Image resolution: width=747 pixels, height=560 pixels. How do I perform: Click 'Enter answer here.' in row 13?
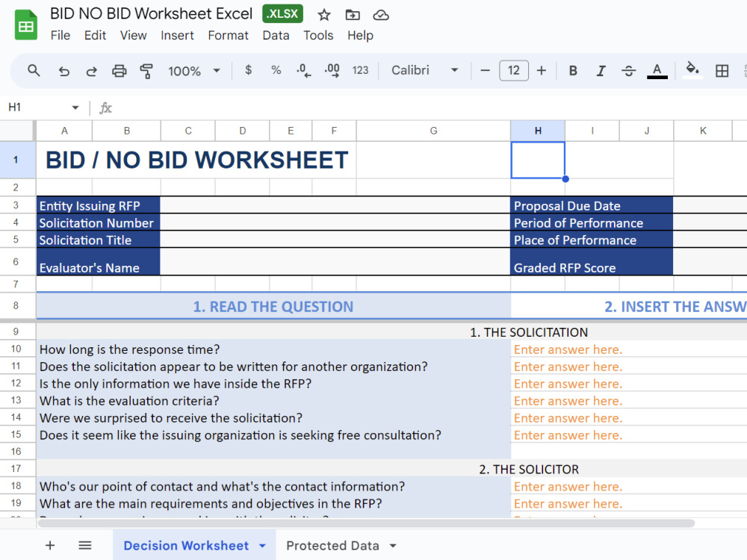coord(568,401)
